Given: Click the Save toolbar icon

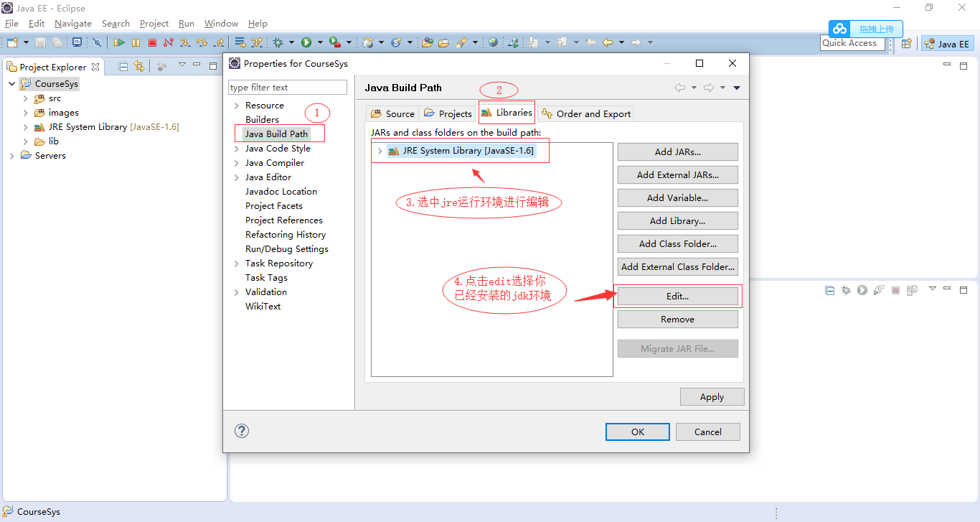Looking at the screenshot, I should pyautogui.click(x=40, y=42).
